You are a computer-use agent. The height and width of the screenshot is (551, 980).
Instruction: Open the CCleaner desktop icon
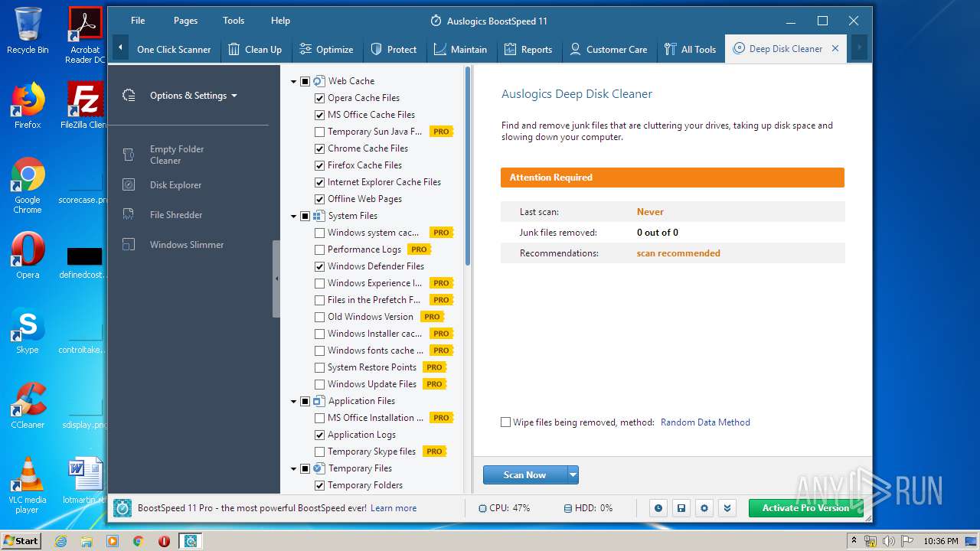point(28,406)
